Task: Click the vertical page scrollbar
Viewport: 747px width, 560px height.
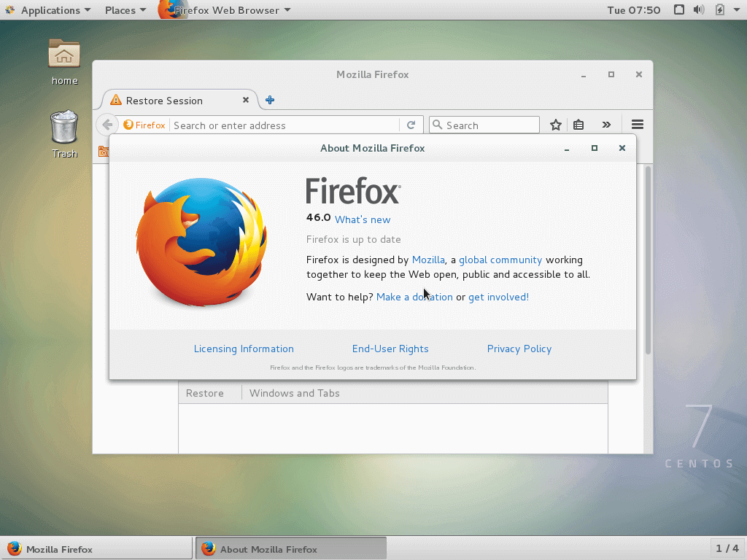Action: click(x=648, y=262)
